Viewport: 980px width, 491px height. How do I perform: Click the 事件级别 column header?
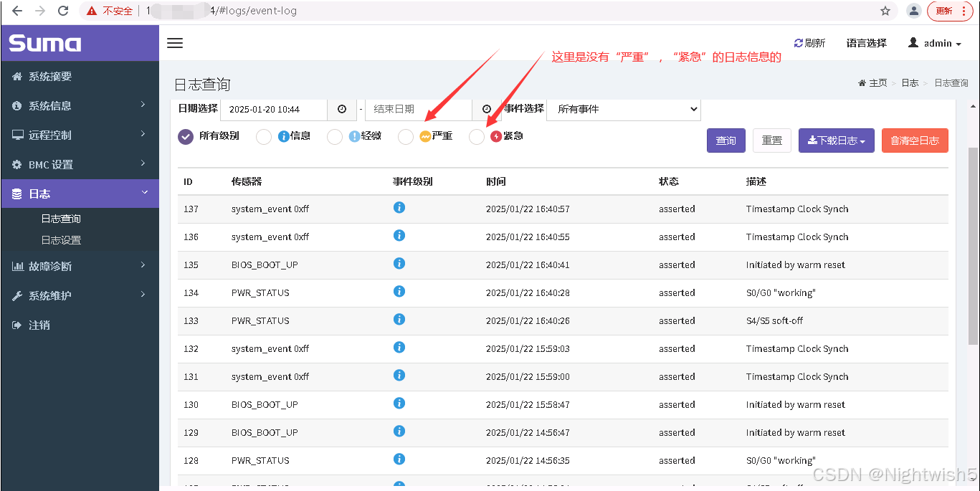pos(413,181)
